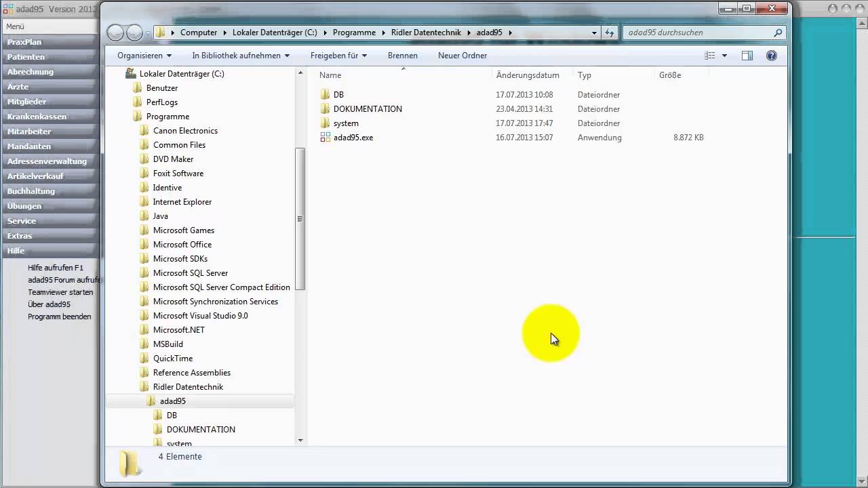The image size is (868, 488).
Task: Open the Explorer help question mark icon
Action: click(771, 56)
